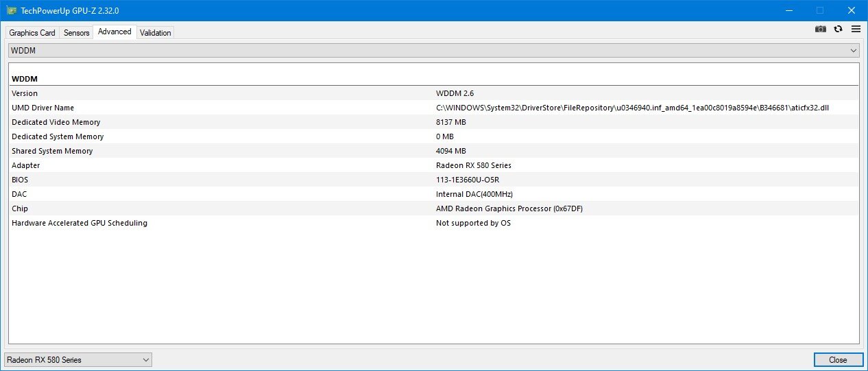Select the AMD Radeon Graphics Processor (0x67DF) value
868x371 pixels.
pos(509,208)
